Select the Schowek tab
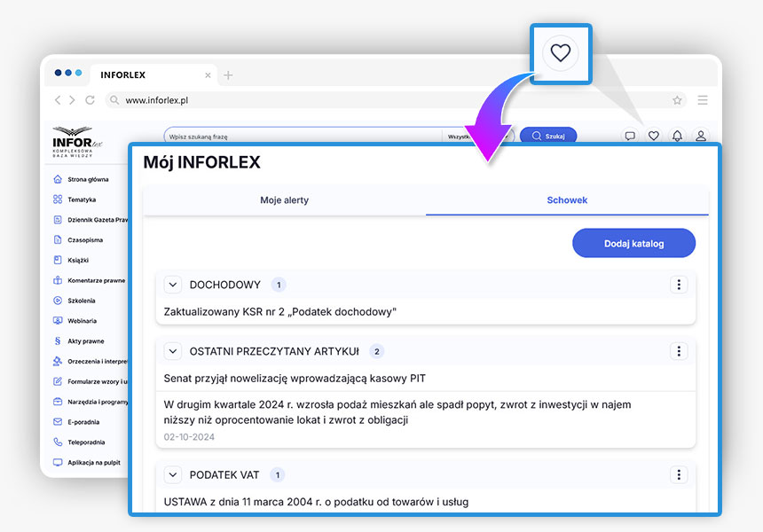The height and width of the screenshot is (532, 763). click(567, 200)
